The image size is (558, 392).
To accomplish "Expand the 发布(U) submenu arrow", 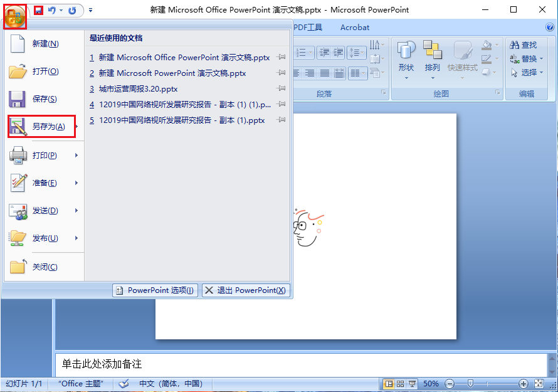I will coord(76,238).
